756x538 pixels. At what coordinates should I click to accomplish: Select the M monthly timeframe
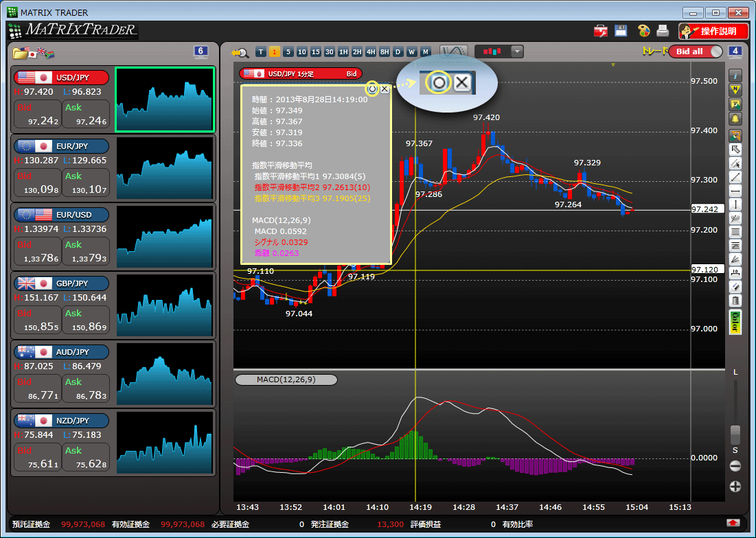(x=425, y=52)
